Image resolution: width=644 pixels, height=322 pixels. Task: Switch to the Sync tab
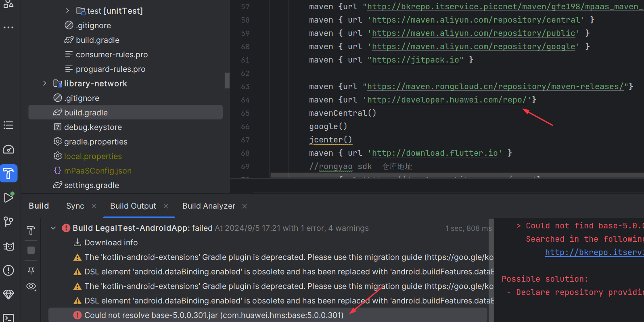tap(75, 206)
